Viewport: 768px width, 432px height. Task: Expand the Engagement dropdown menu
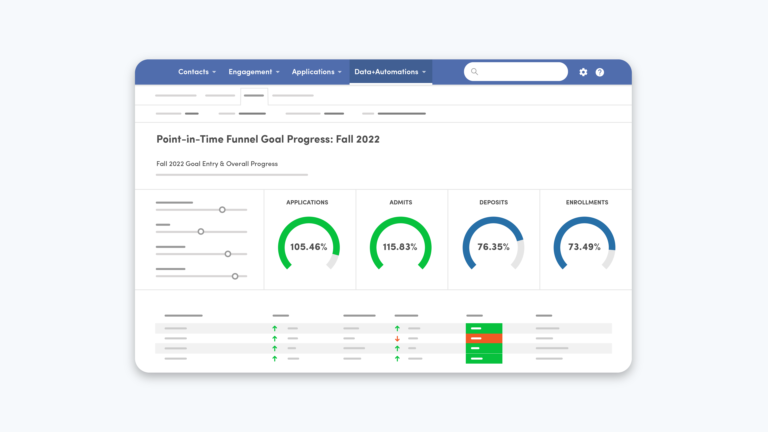[254, 72]
